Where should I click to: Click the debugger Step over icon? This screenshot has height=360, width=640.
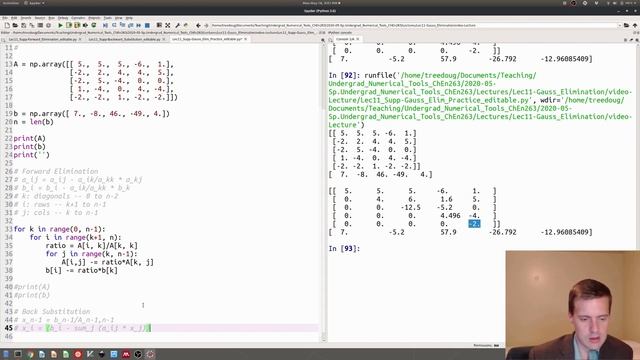(x=114, y=25)
